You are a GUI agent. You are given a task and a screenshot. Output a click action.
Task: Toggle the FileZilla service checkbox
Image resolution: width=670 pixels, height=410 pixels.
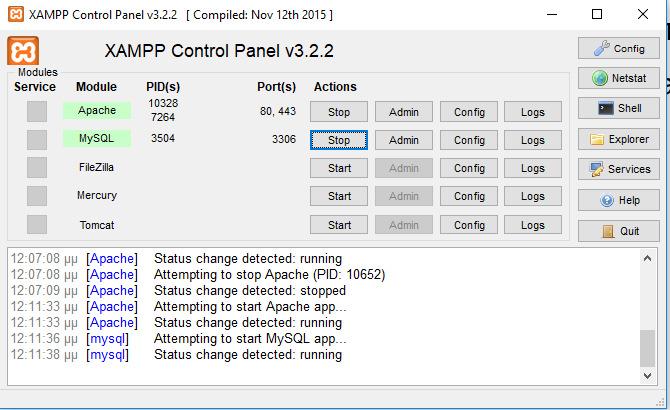(37, 167)
